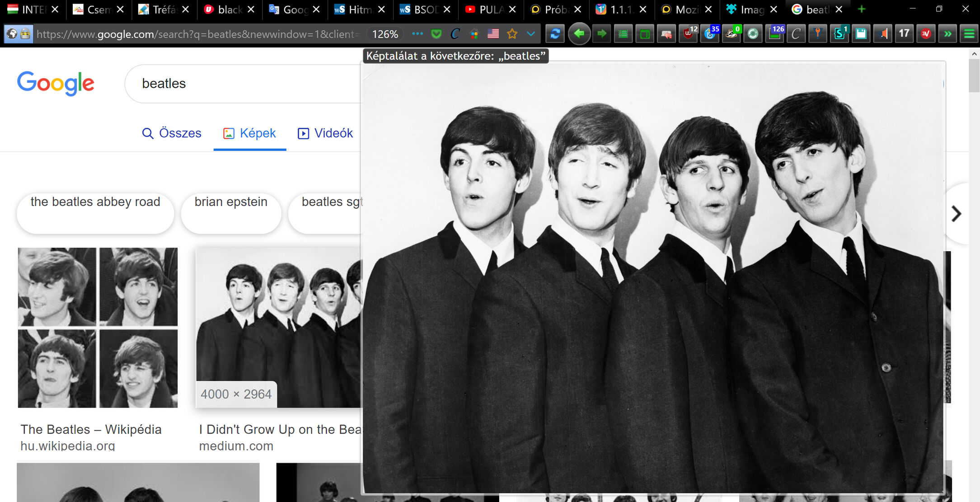The width and height of the screenshot is (980, 502).
Task: Open the medium.com result title link
Action: click(x=280, y=429)
